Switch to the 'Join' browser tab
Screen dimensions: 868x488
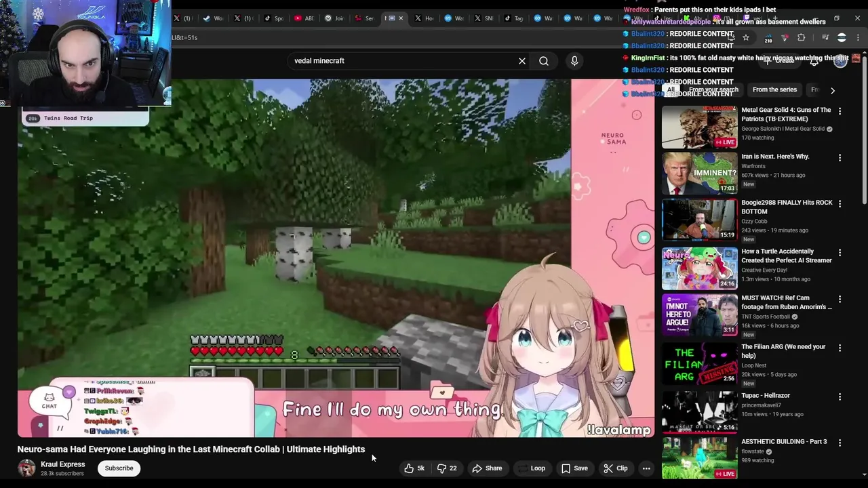334,18
